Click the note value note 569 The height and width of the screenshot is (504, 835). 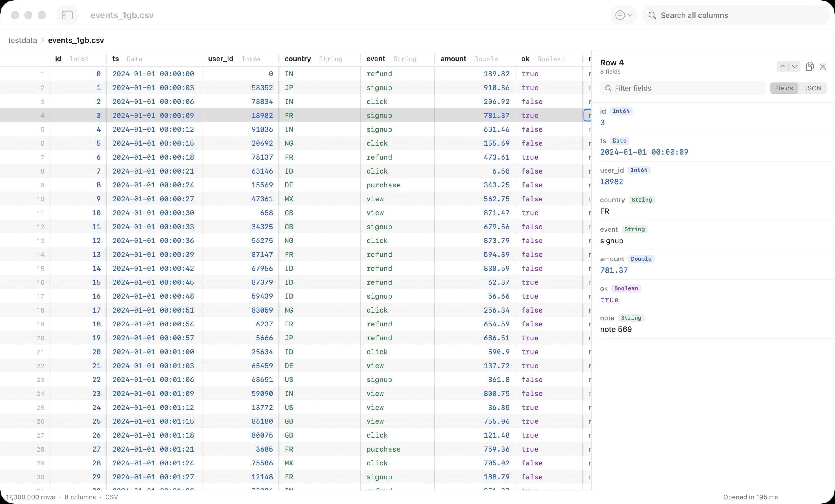click(x=616, y=330)
